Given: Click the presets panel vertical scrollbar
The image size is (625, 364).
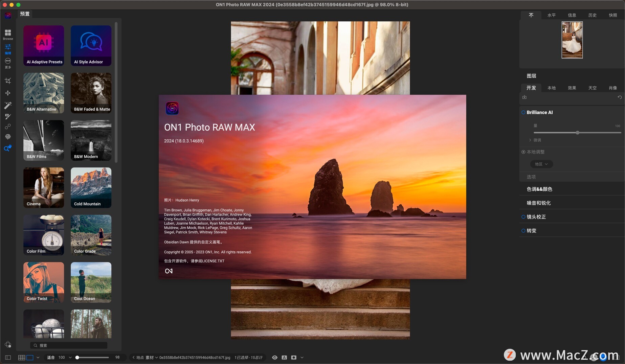Looking at the screenshot, I should 116,92.
